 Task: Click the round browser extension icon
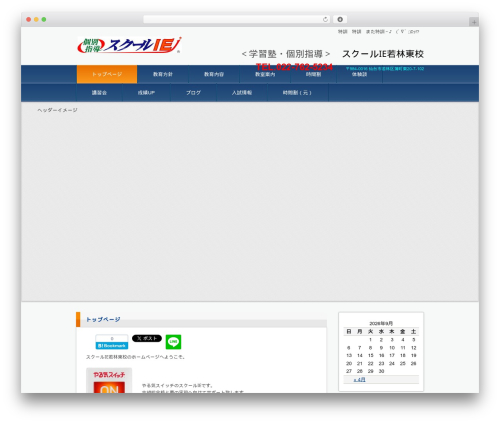click(340, 19)
